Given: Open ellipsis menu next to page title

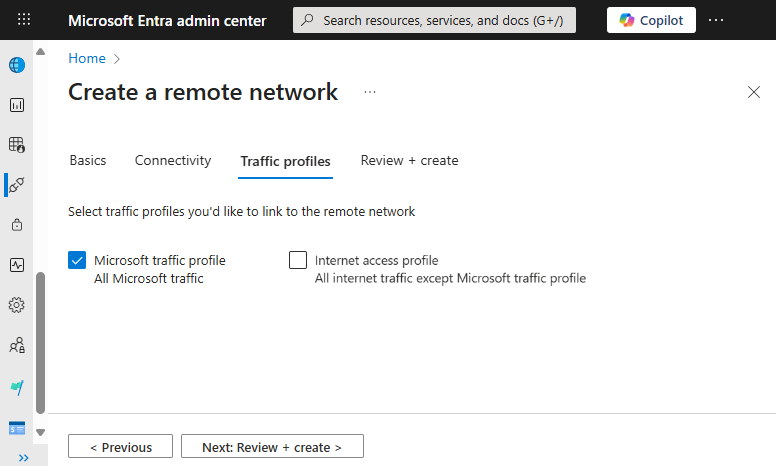Looking at the screenshot, I should pos(370,92).
